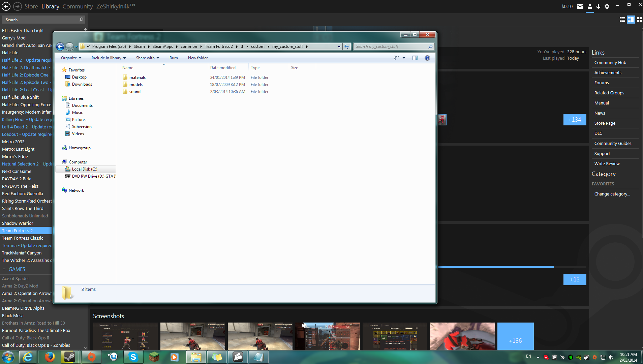Show hidden tray icons arrow

pos(538,357)
